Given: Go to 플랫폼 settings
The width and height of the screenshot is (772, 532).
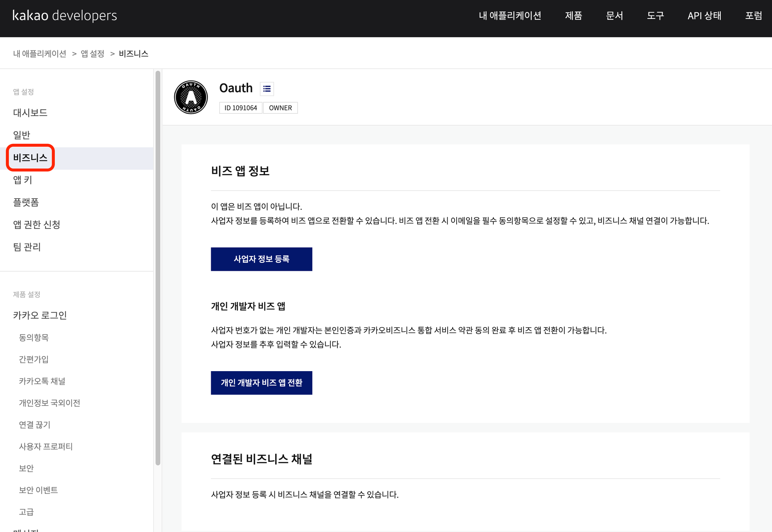Looking at the screenshot, I should 26,202.
